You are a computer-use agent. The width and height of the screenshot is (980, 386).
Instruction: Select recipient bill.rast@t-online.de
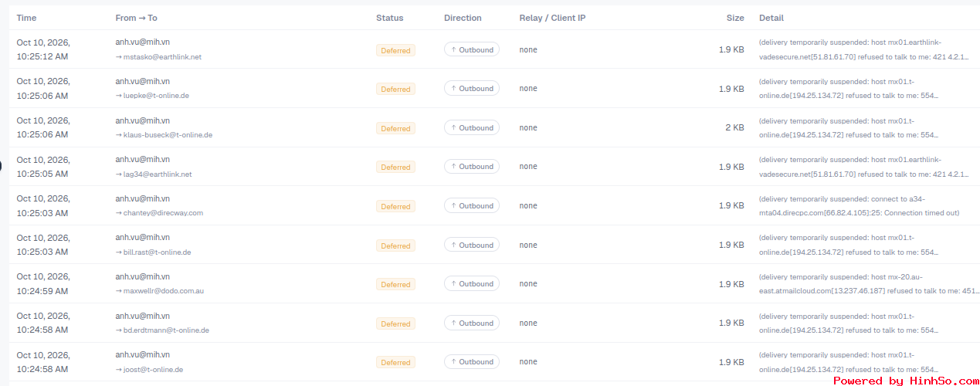coord(157,252)
